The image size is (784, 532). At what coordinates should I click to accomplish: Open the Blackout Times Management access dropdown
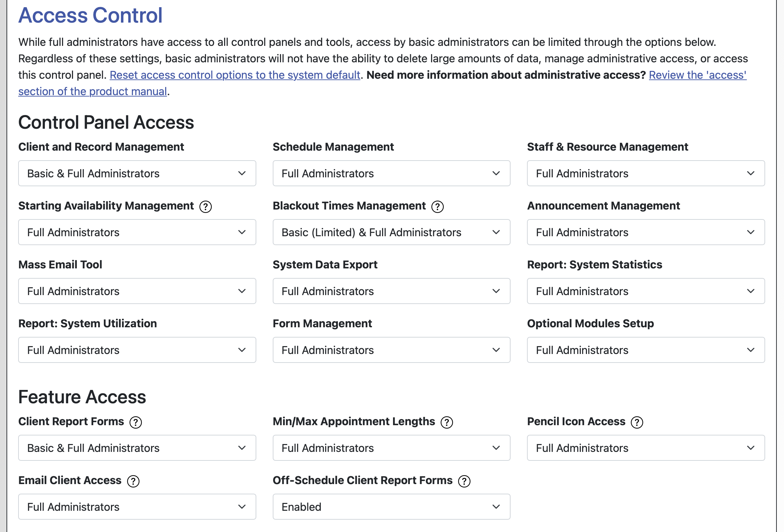coord(391,232)
